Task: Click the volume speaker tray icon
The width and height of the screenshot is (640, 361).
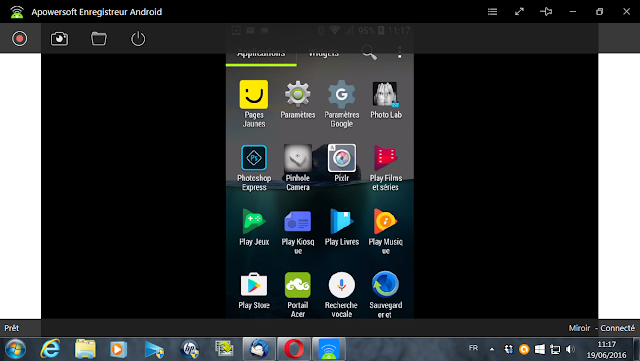Action: pos(570,349)
